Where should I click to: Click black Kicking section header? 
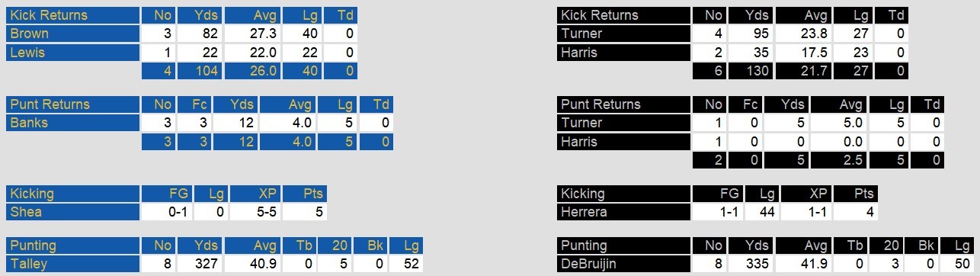point(623,194)
